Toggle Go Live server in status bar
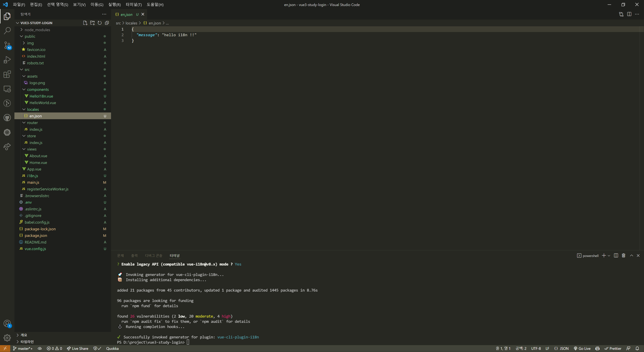 click(x=582, y=348)
